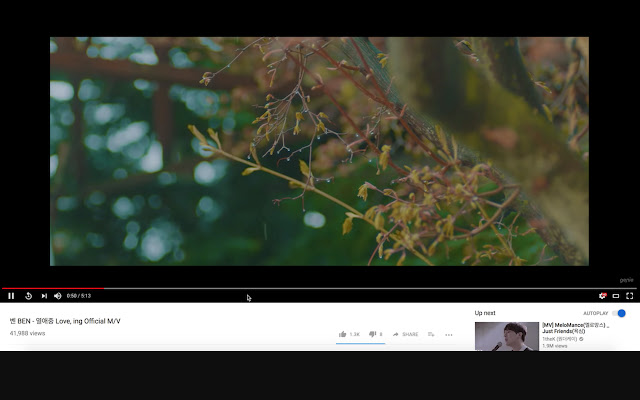Open the three-dot more actions menu

tap(449, 335)
